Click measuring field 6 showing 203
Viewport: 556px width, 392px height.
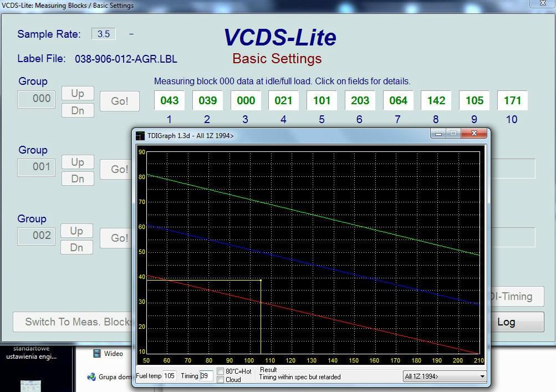pos(360,100)
